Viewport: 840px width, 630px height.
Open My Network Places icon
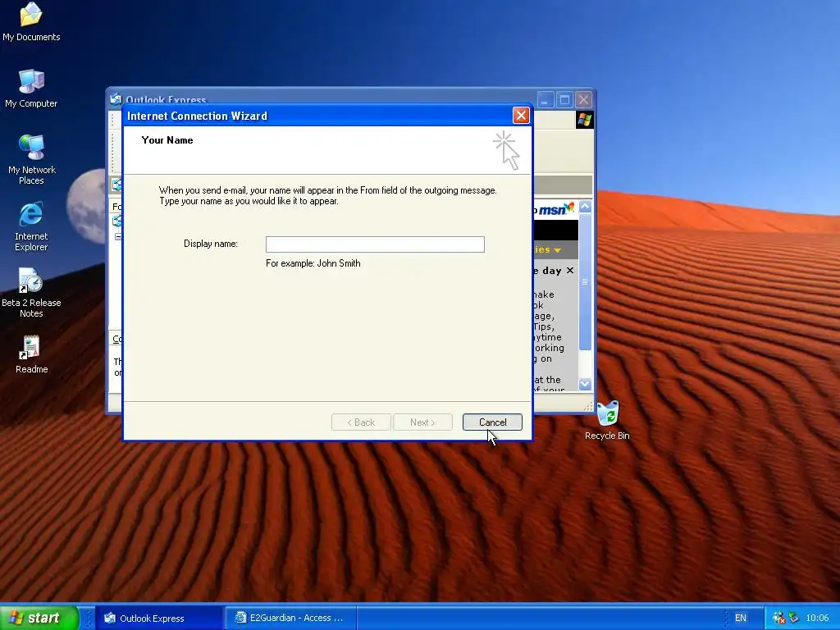tap(32, 159)
